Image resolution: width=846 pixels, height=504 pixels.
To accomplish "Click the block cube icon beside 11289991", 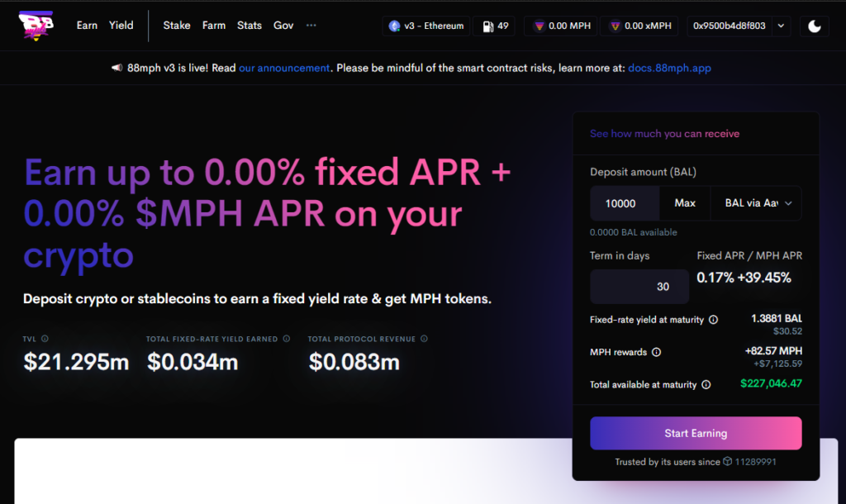I will coord(727,461).
